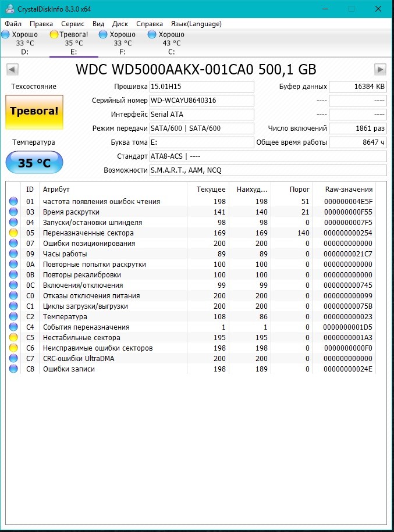Image resolution: width=394 pixels, height=532 pixels.
Task: Select disk F: status tab
Action: (x=123, y=43)
